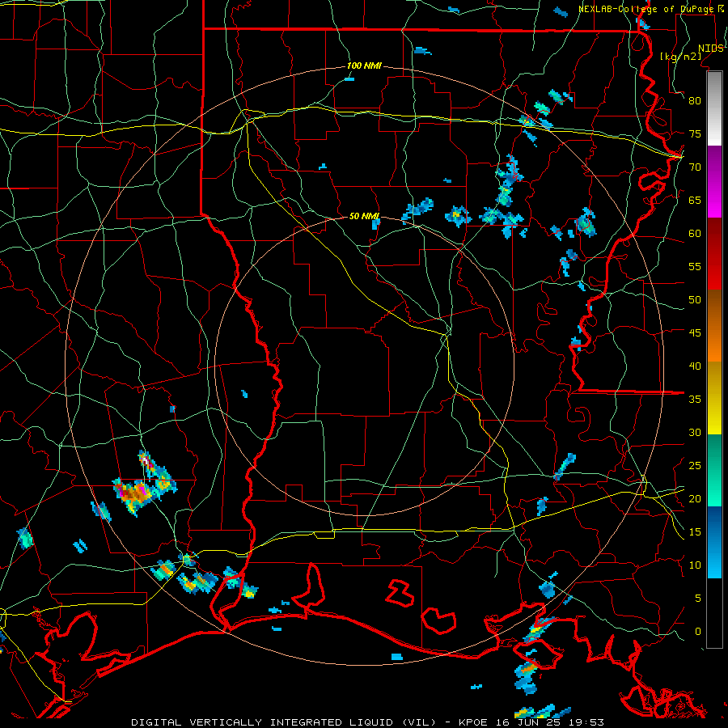728x728 pixels.
Task: Click the "35" value on the color scale
Action: (695, 400)
